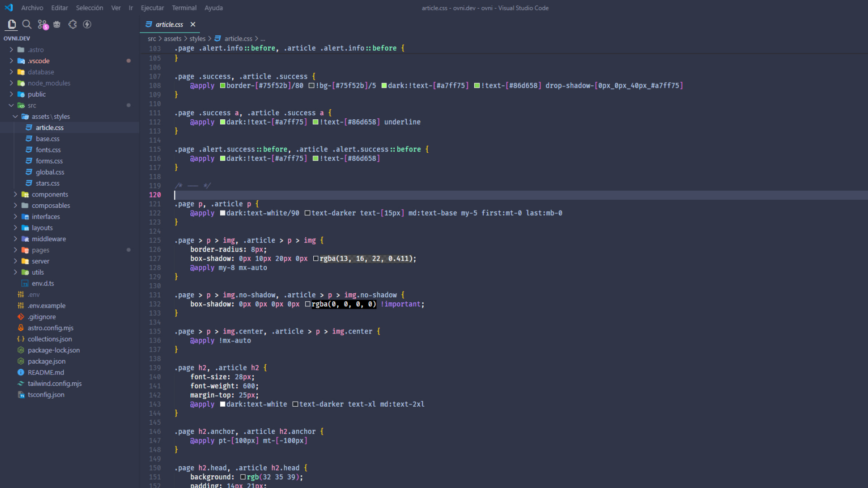The height and width of the screenshot is (488, 868).
Task: Open forms.css from the file tree
Action: 49,161
